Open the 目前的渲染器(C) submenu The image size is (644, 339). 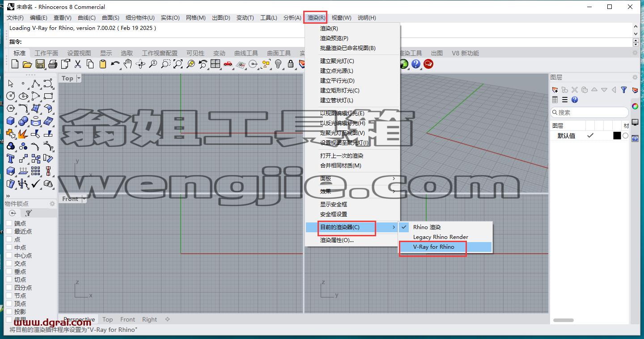click(x=352, y=227)
